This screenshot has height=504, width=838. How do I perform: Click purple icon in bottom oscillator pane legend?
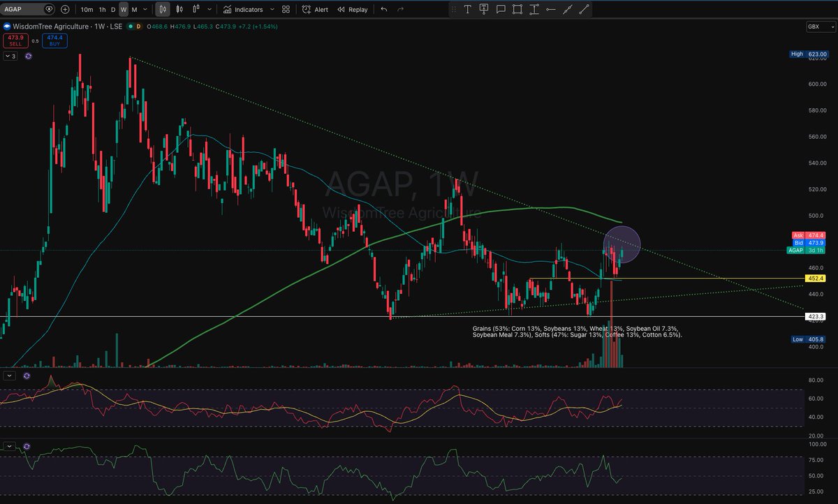pos(26,445)
